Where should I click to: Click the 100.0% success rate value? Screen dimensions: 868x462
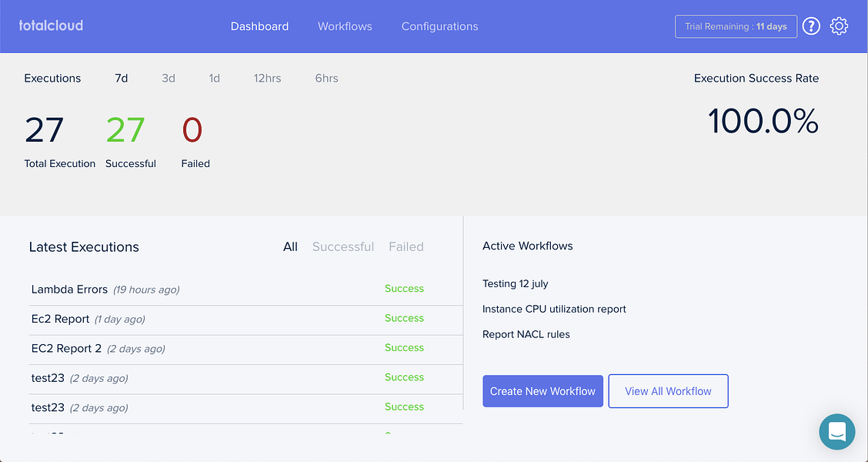pyautogui.click(x=763, y=121)
